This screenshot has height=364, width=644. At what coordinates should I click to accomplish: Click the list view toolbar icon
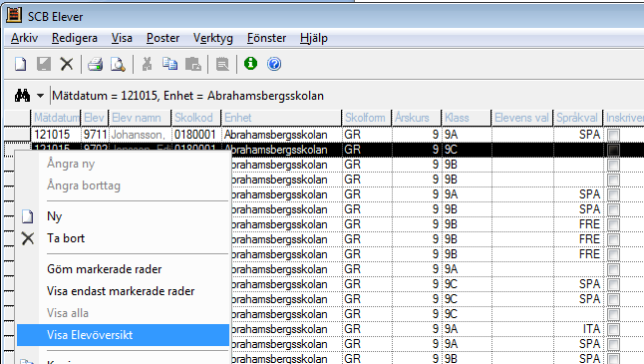pyautogui.click(x=222, y=64)
